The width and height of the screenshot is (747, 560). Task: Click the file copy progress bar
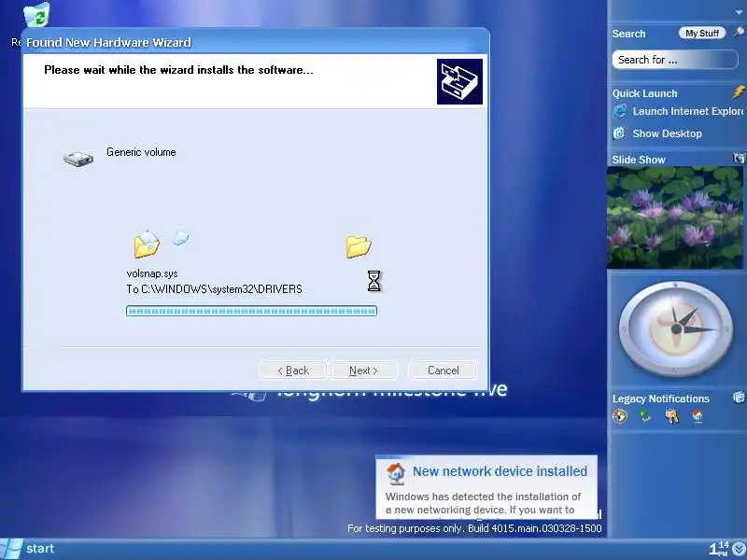tap(251, 311)
